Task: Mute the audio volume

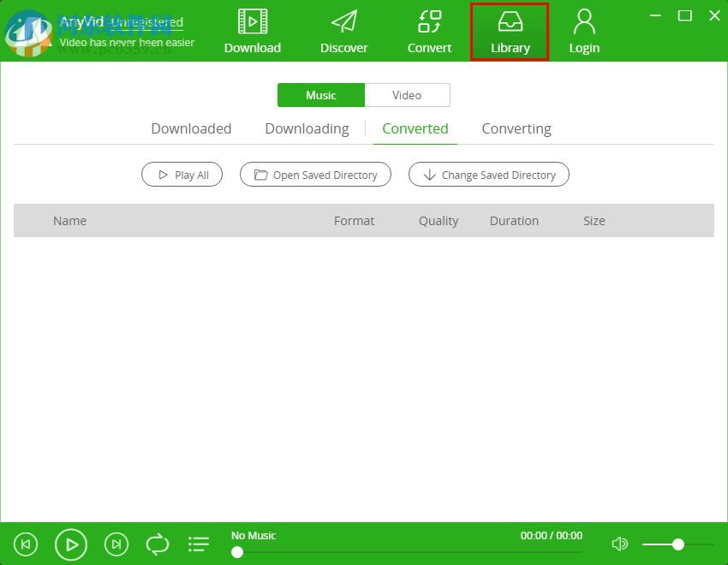Action: click(x=619, y=544)
